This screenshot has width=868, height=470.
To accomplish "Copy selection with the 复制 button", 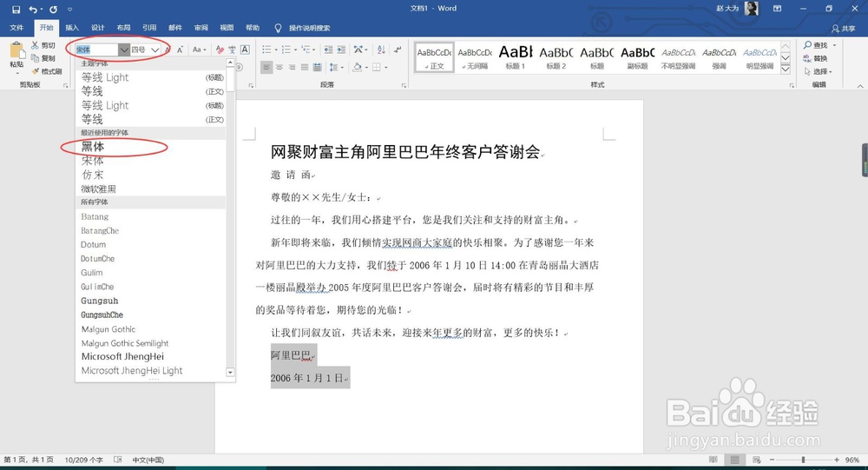I will [x=43, y=58].
